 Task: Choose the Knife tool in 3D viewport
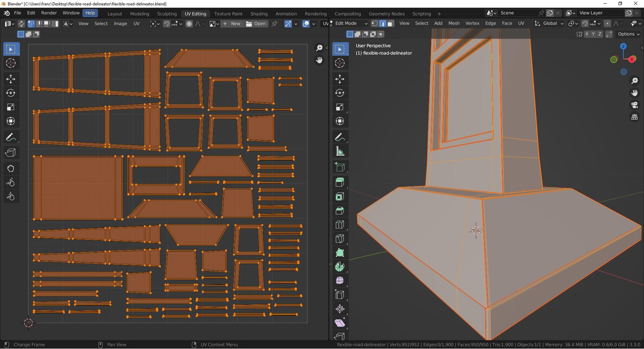coord(340,239)
